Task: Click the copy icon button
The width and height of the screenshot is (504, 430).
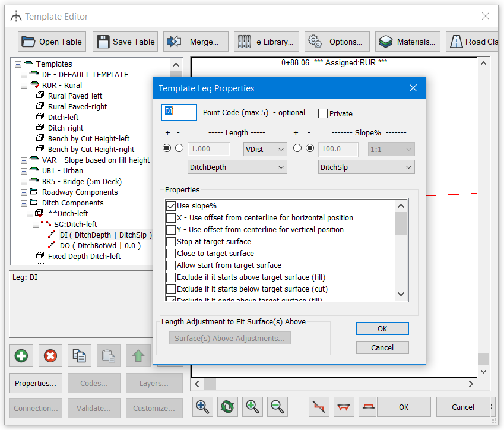Action: point(80,356)
